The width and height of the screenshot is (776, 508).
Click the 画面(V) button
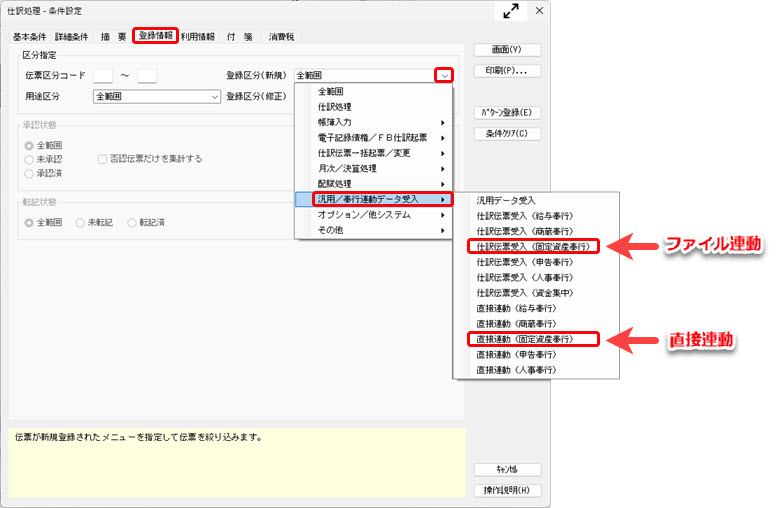[507, 49]
